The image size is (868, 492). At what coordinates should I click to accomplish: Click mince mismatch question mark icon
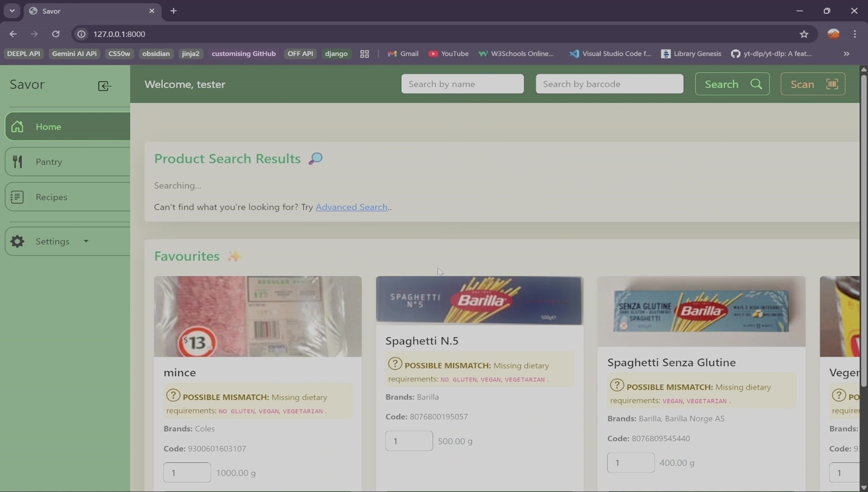(173, 395)
